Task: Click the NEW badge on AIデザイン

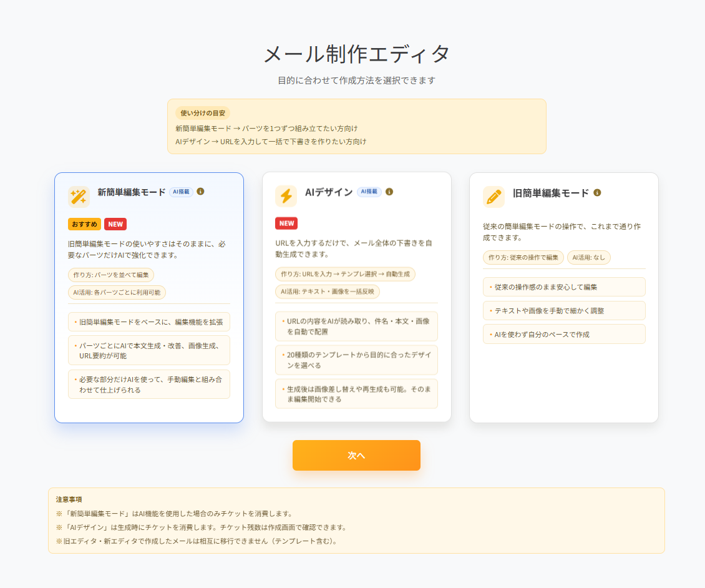Action: pyautogui.click(x=287, y=223)
